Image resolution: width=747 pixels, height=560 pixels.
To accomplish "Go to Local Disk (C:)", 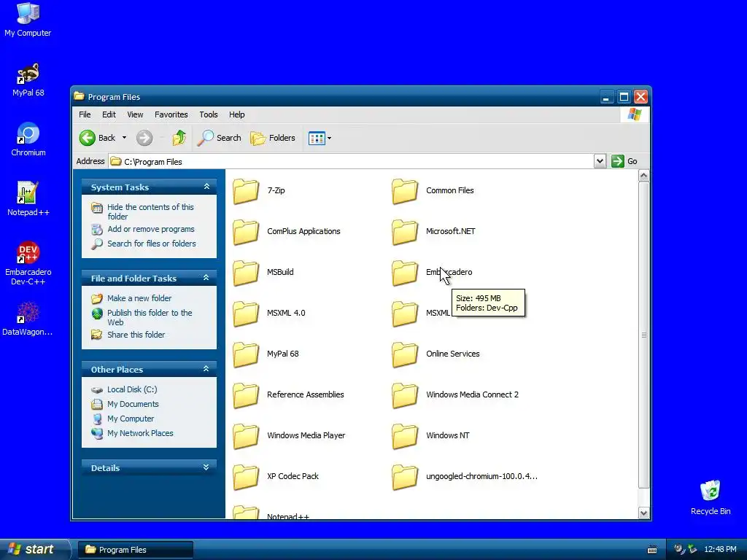I will pos(132,389).
